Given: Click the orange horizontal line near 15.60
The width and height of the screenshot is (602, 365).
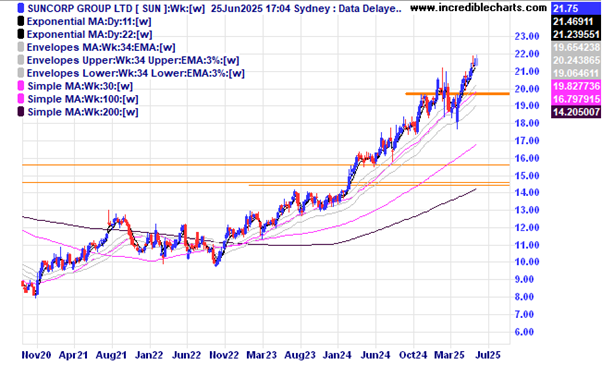Looking at the screenshot, I should (266, 165).
